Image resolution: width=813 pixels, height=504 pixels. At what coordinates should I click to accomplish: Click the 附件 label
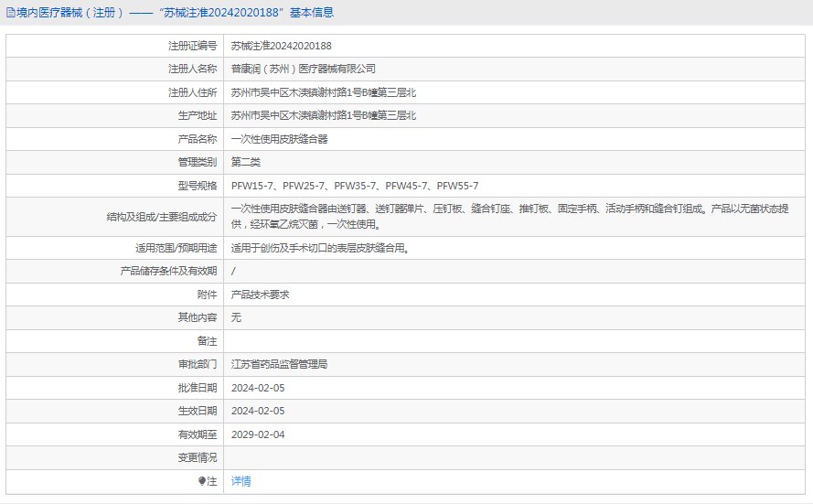(207, 295)
